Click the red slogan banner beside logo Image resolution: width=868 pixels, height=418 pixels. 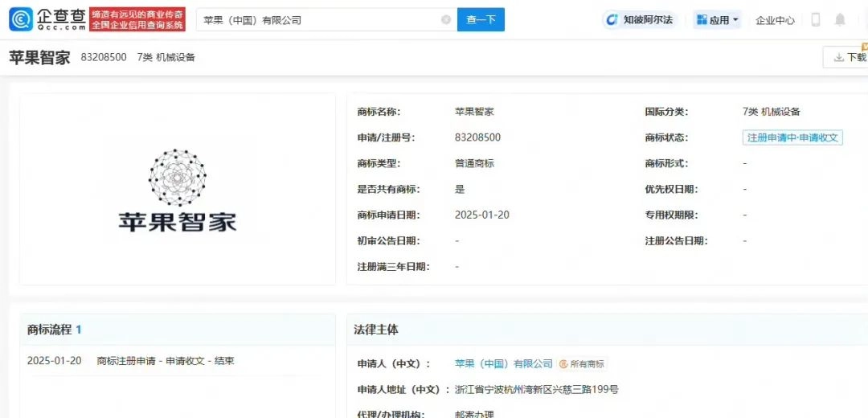[137, 20]
